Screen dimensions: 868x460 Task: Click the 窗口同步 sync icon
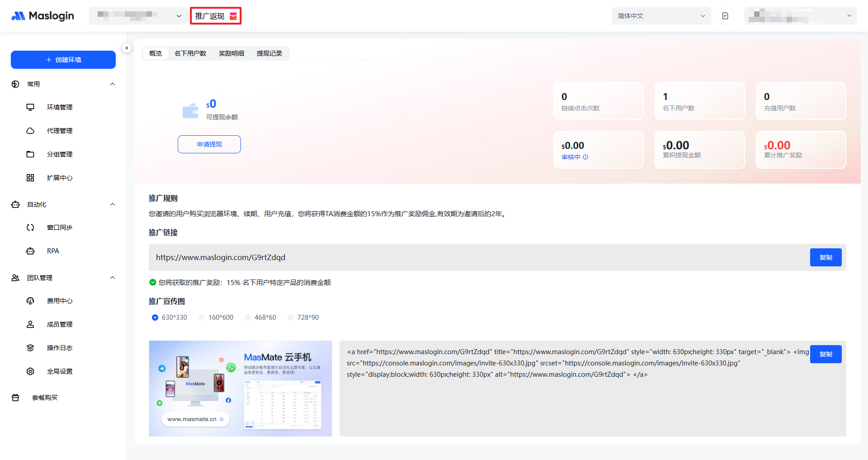click(x=30, y=228)
